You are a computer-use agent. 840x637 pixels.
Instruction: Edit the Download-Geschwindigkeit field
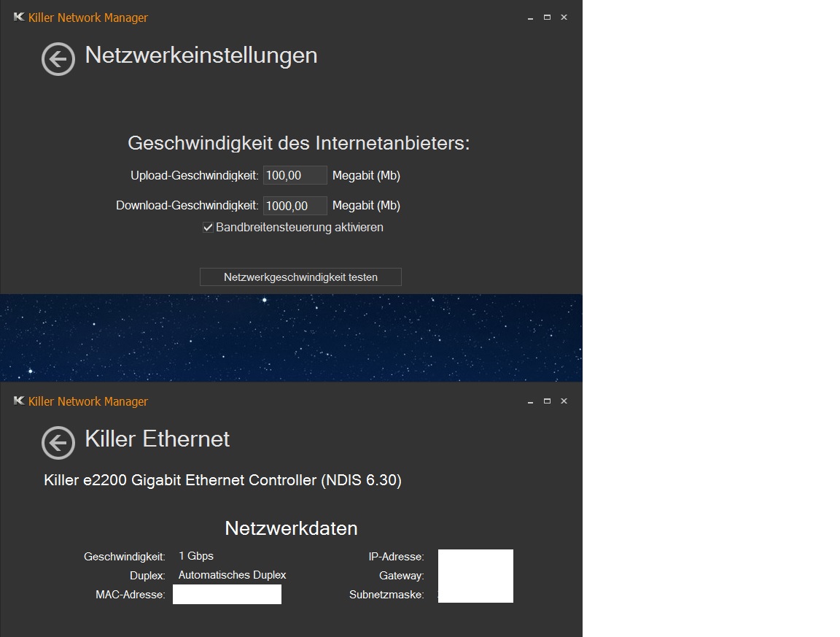click(295, 206)
